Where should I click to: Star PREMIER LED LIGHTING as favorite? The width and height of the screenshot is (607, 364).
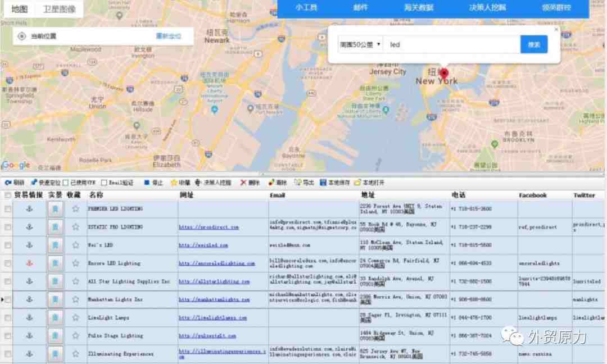[75, 209]
